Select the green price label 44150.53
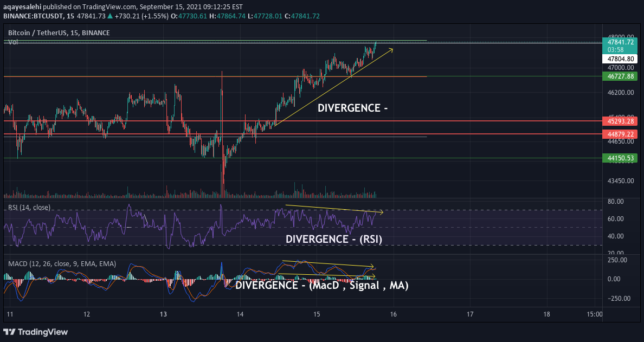644x342 pixels. pos(620,158)
